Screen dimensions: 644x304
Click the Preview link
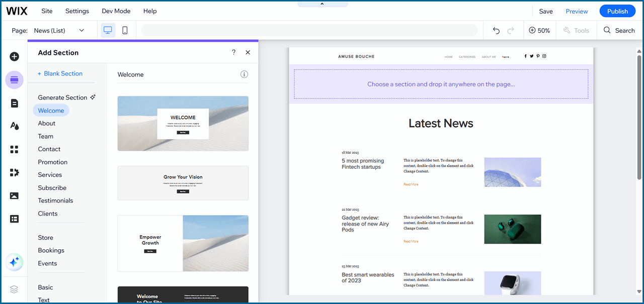coord(577,11)
